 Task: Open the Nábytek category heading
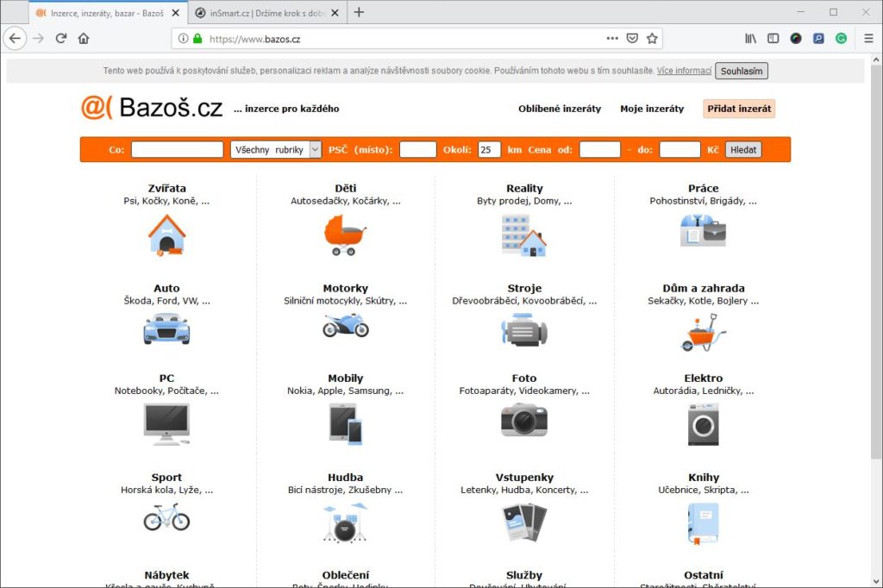[166, 575]
